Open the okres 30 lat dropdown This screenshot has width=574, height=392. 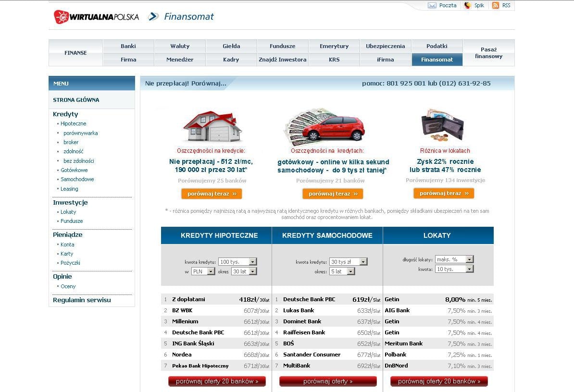click(x=244, y=271)
